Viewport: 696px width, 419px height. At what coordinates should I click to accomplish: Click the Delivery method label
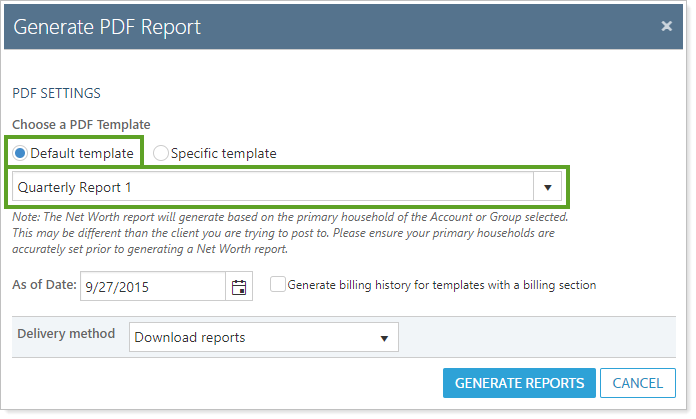pyautogui.click(x=66, y=334)
